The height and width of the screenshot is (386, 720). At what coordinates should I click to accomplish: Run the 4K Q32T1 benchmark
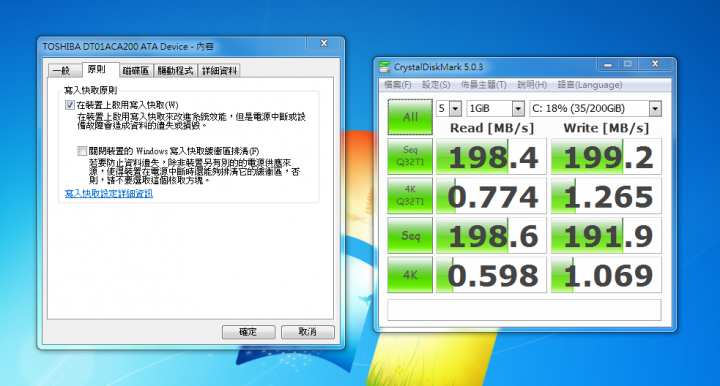[x=410, y=196]
